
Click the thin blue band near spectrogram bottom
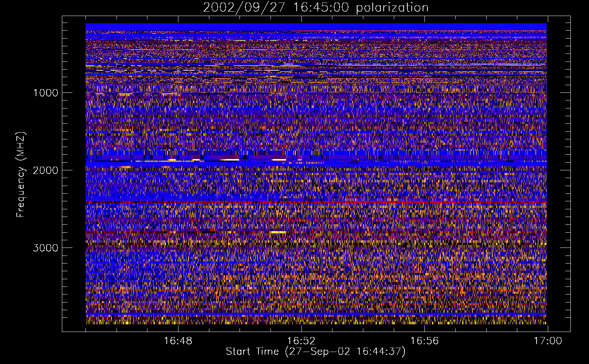click(316, 313)
